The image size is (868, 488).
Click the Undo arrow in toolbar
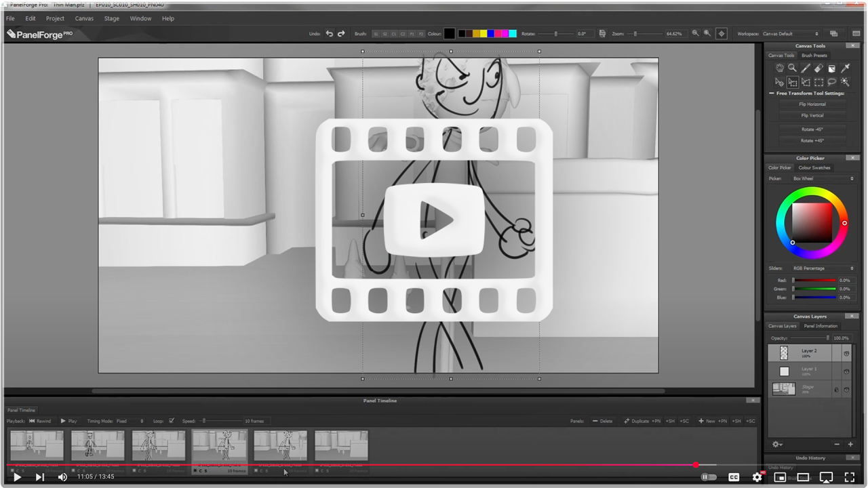click(330, 33)
